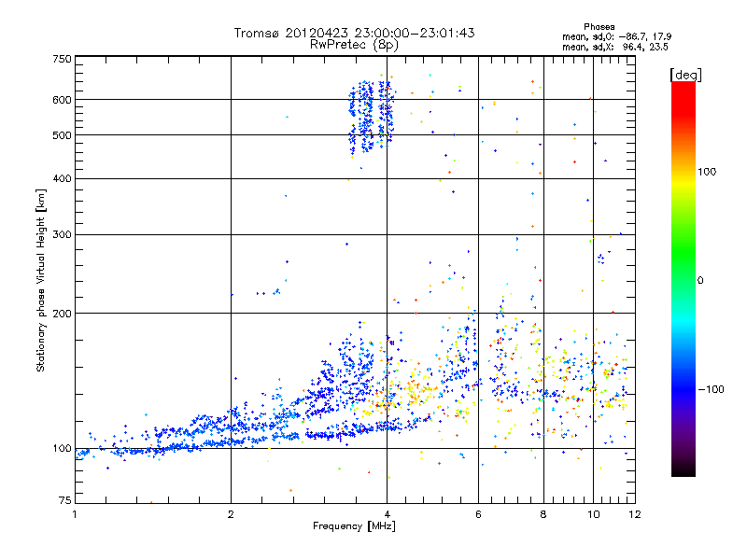Click the colorbar tick label '0'
The width and height of the screenshot is (747, 560).
coord(700,280)
